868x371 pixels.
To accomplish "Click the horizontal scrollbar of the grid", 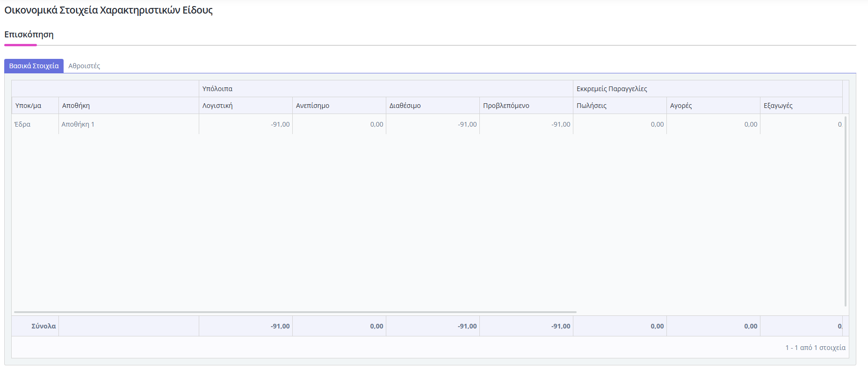I will pos(295,312).
